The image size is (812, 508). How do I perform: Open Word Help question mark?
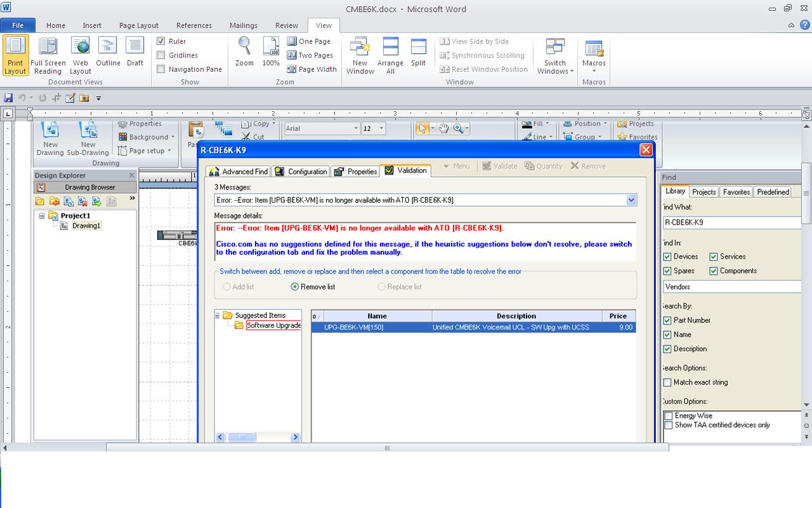point(804,25)
